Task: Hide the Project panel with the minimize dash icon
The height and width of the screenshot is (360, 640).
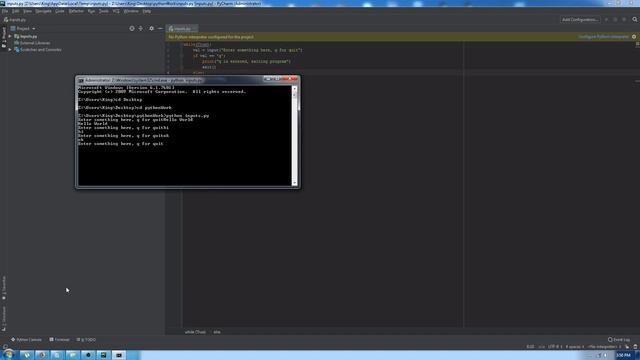Action: click(x=160, y=29)
